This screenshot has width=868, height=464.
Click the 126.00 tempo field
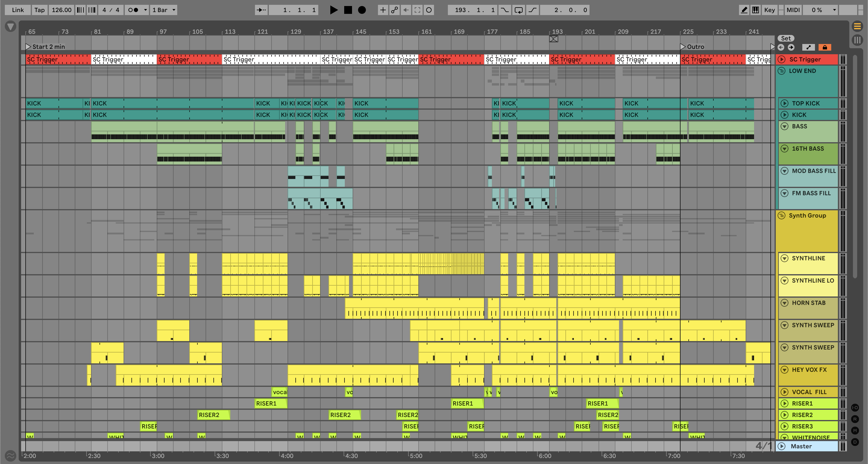click(61, 10)
